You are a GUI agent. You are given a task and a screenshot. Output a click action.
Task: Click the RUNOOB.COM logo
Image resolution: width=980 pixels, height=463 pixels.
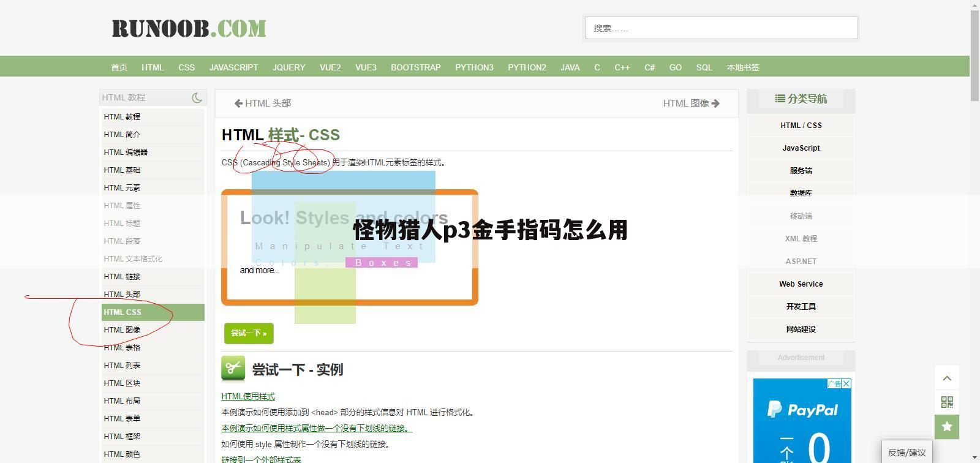tap(189, 29)
